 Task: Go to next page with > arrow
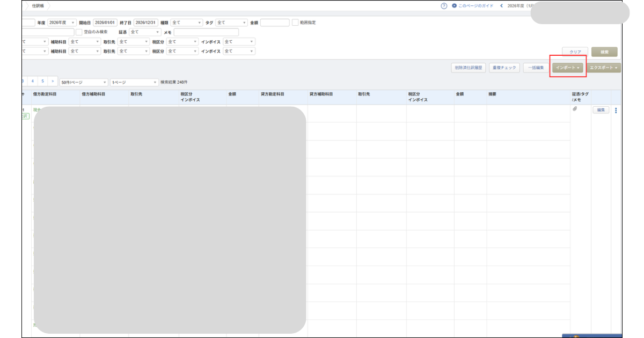click(53, 81)
